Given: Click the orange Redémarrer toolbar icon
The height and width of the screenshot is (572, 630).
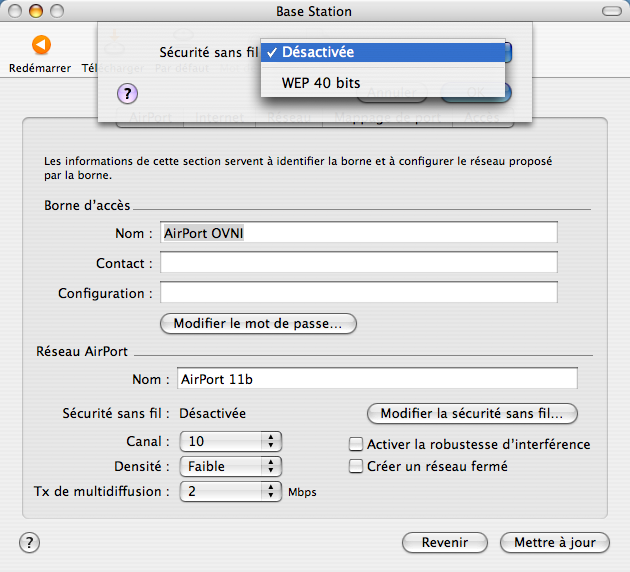Looking at the screenshot, I should coord(41,45).
